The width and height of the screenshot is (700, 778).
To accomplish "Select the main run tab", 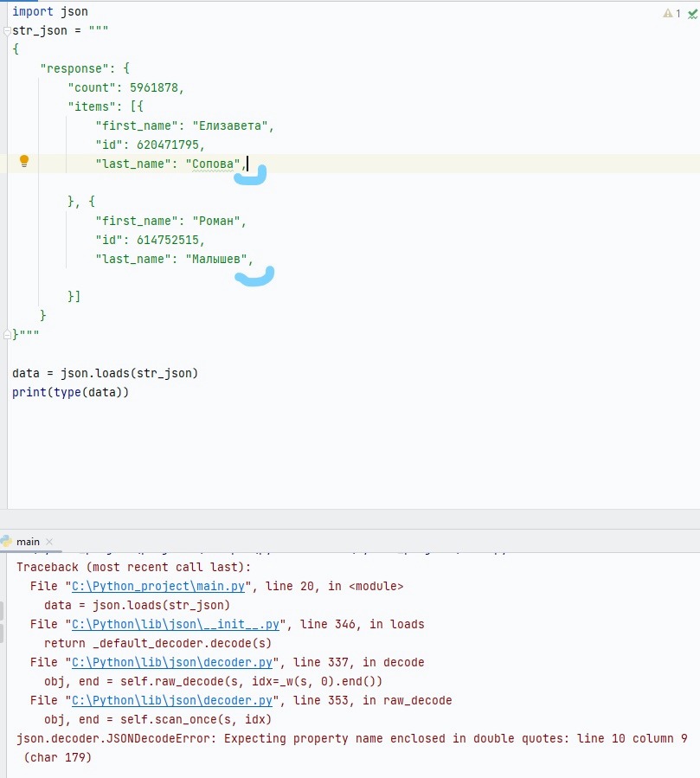I will (28, 542).
